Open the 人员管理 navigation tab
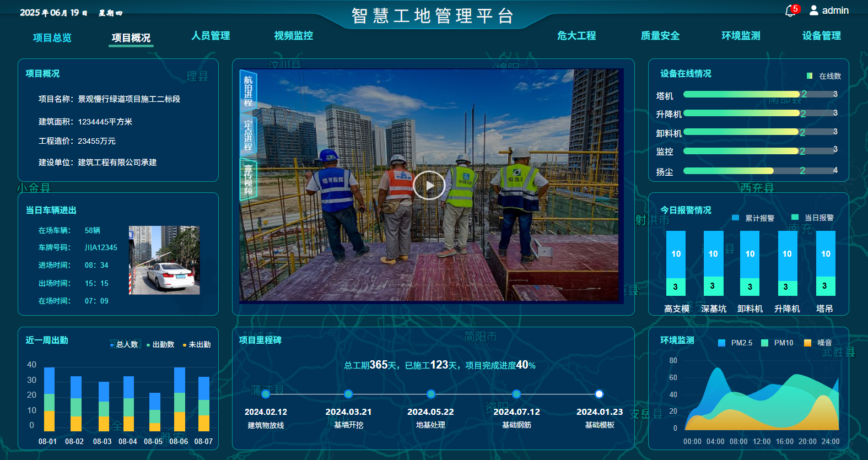This screenshot has height=460, width=868. (211, 36)
